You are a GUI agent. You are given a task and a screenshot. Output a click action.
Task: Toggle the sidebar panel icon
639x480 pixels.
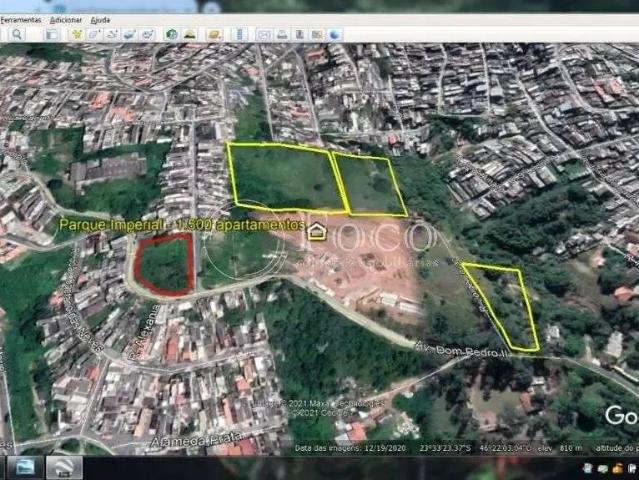coord(52,34)
